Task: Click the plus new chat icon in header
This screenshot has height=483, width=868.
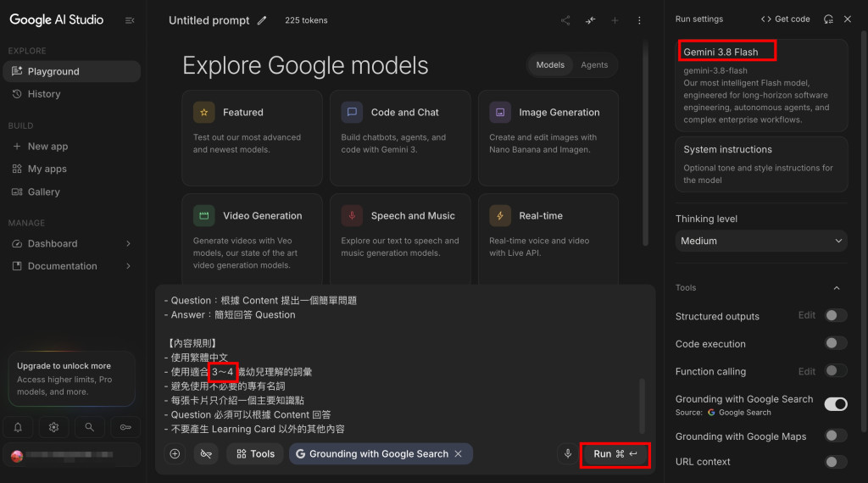Action: coord(615,20)
